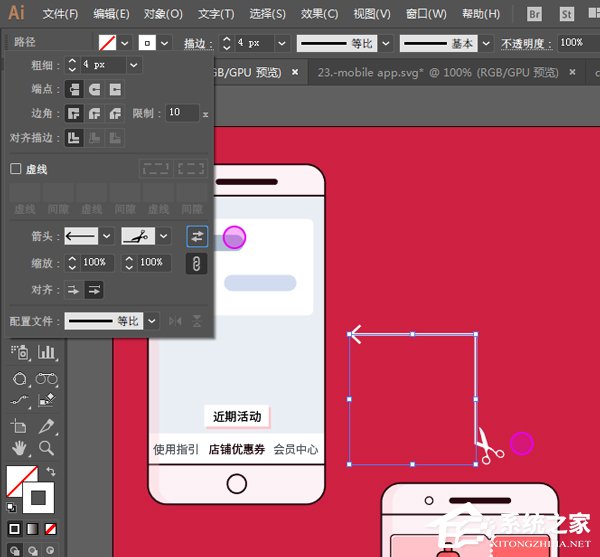The width and height of the screenshot is (600, 557).
Task: Open the 粗细 stroke weight dropdown
Action: coord(135,64)
